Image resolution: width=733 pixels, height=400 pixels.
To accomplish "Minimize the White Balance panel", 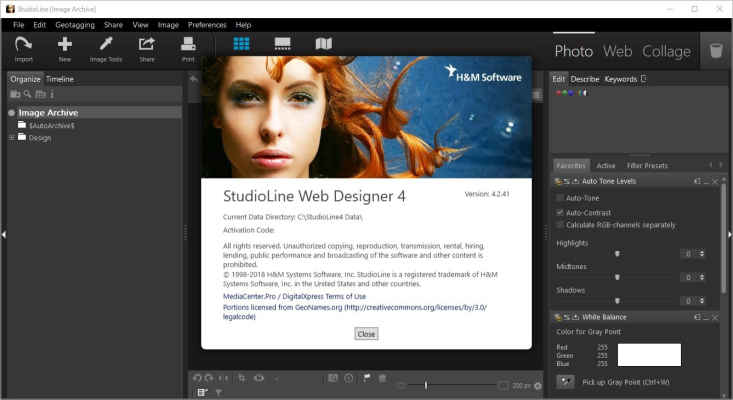I will tap(706, 317).
